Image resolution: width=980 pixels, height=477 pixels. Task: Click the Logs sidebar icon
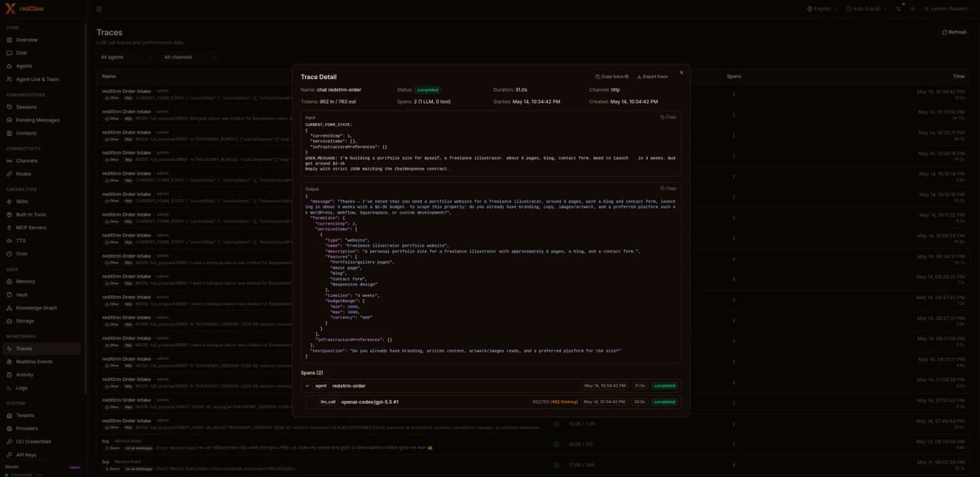[x=10, y=388]
